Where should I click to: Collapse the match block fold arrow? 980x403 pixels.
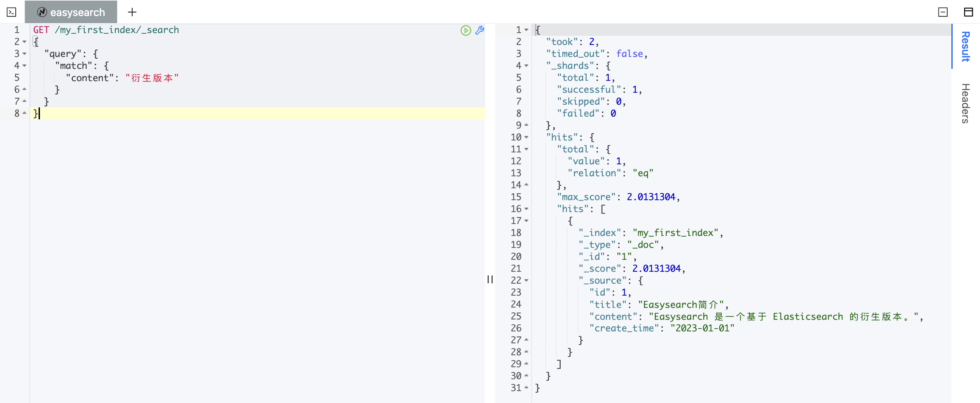click(x=25, y=66)
